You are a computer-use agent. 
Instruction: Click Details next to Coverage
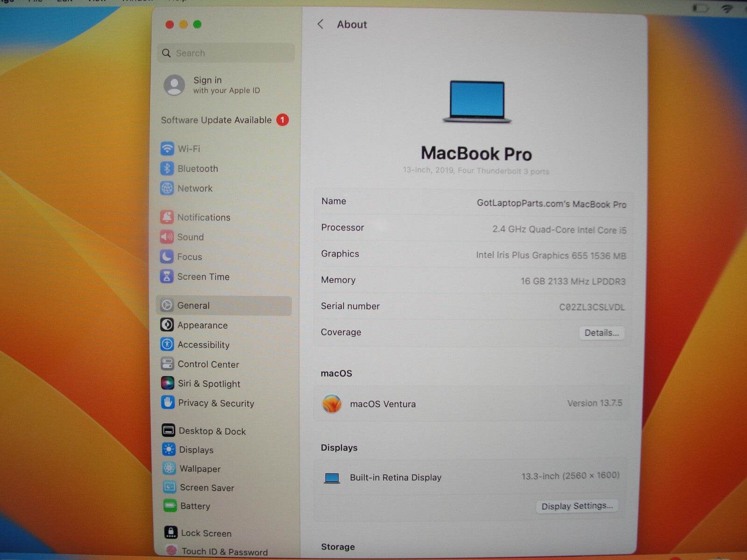point(602,333)
